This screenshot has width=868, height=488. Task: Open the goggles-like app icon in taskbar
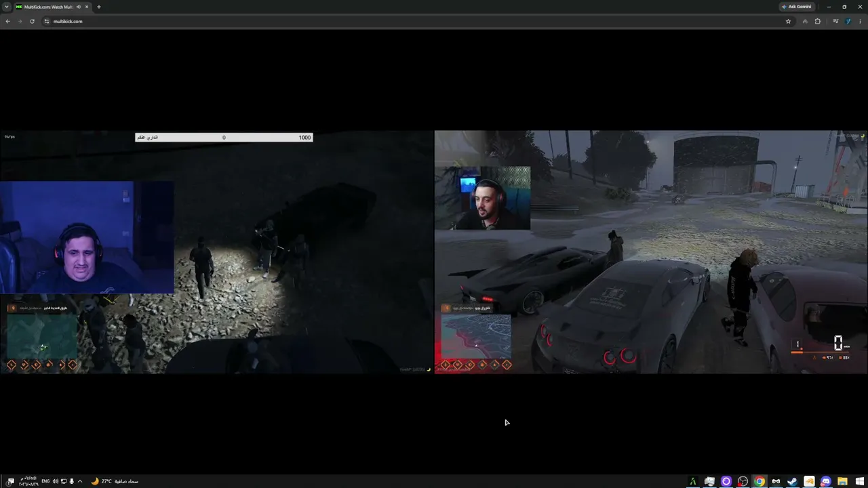tap(776, 481)
